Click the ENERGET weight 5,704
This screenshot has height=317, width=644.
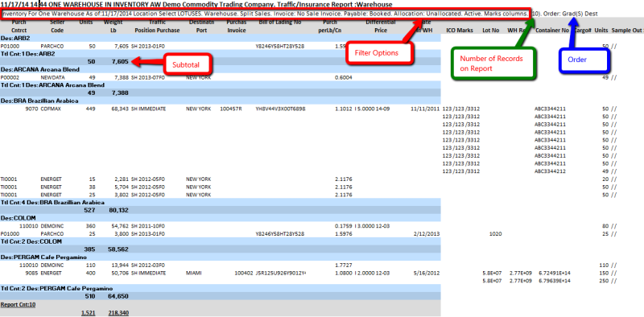(x=122, y=187)
